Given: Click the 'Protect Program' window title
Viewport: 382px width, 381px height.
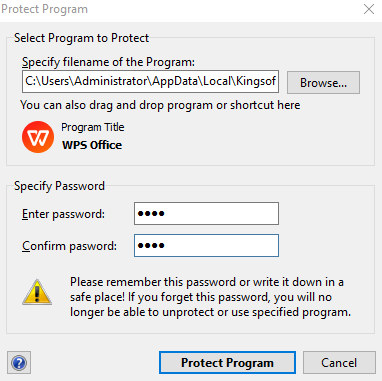Looking at the screenshot, I should 44,9.
